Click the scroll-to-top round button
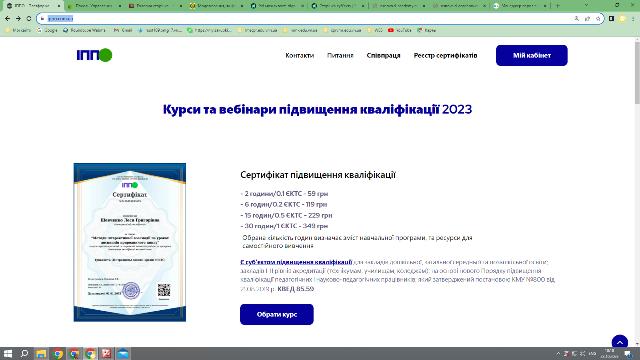640x360 pixels. click(620, 342)
